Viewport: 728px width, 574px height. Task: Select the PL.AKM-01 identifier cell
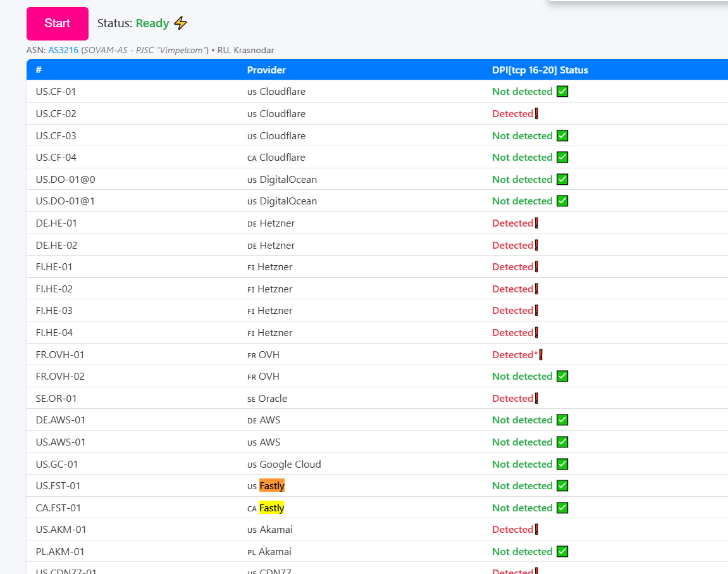coord(60,552)
